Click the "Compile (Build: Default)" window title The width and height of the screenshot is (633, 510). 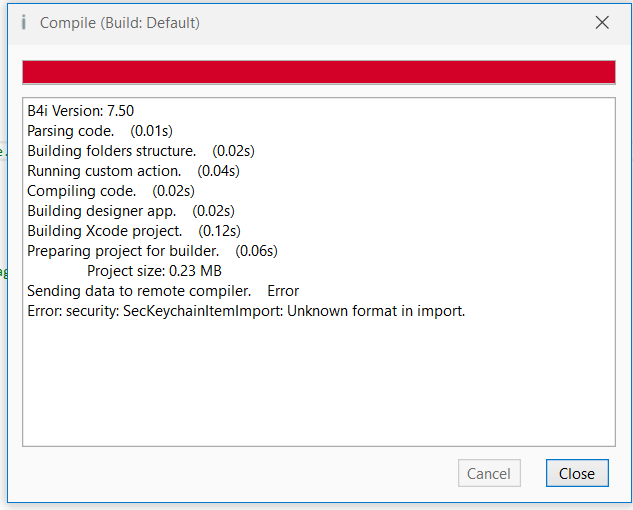[x=120, y=22]
